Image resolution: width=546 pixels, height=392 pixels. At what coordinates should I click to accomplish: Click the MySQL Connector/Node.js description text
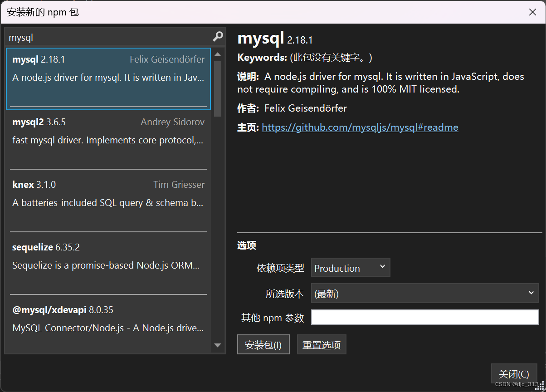tap(108, 328)
